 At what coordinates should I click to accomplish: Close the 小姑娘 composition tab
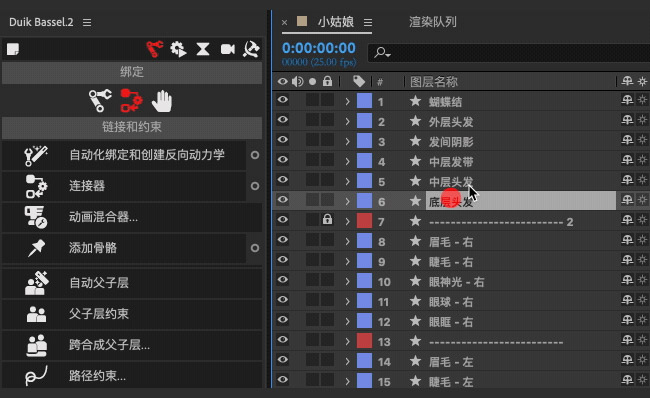click(x=284, y=22)
